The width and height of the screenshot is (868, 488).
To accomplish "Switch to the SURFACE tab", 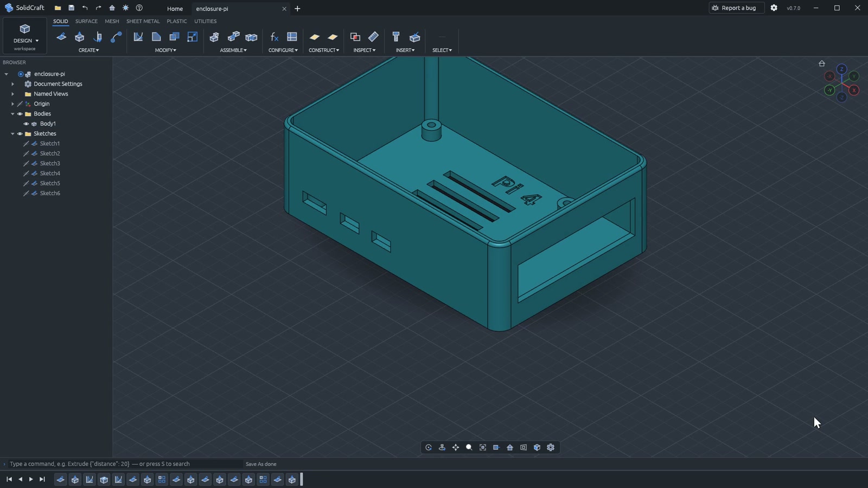I will [86, 21].
